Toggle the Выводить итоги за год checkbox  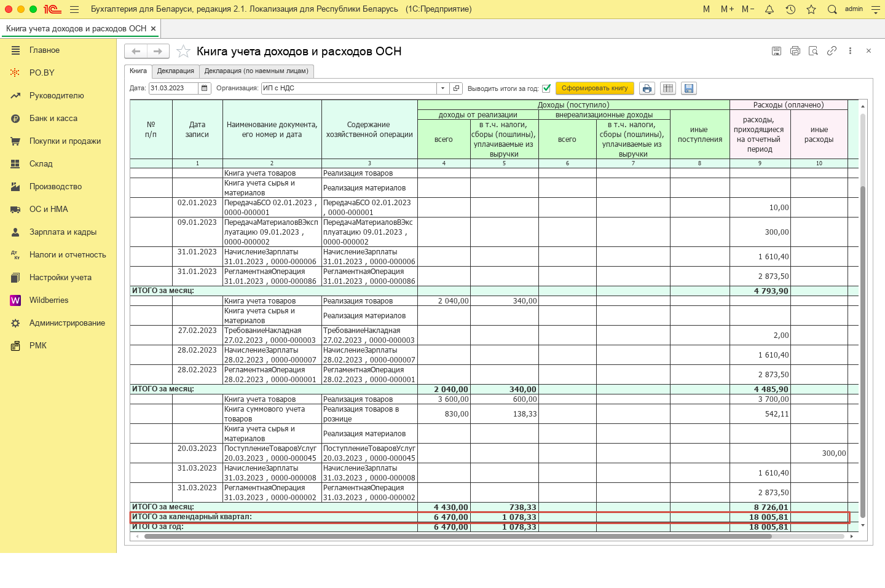(x=546, y=88)
